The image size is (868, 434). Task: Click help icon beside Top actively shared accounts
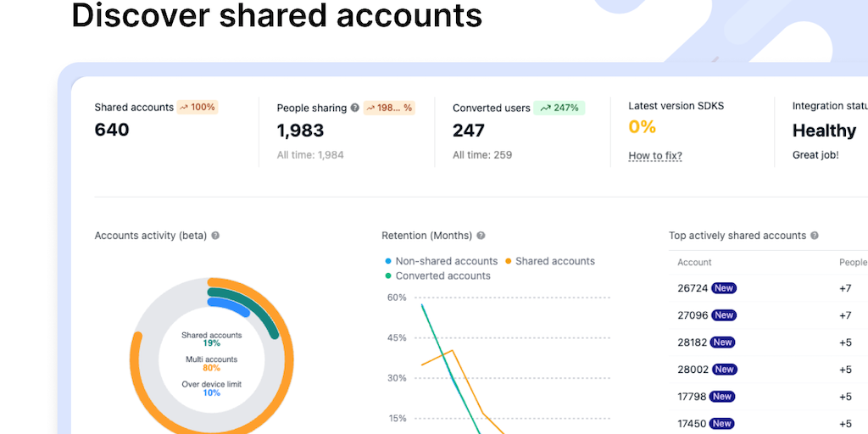815,236
